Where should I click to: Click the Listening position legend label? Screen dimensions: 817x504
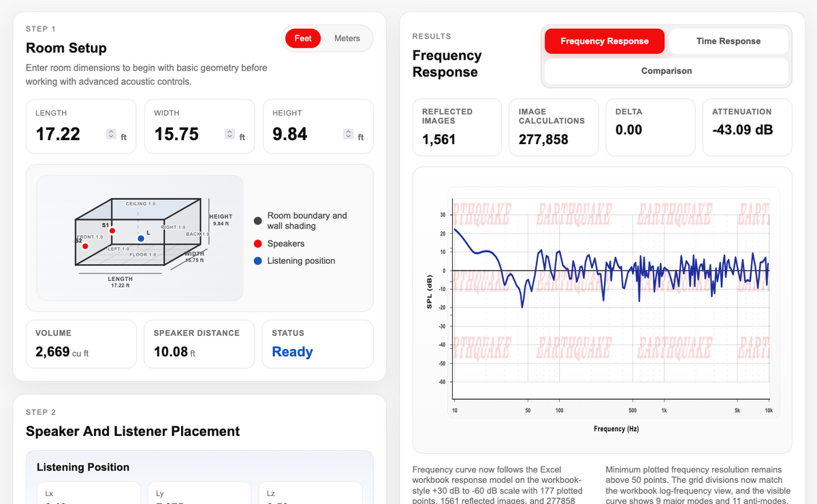point(302,261)
